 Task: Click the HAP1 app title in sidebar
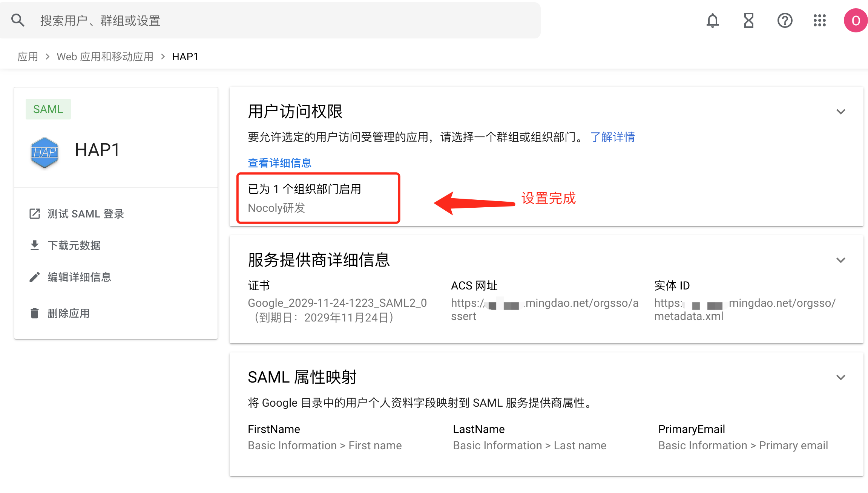point(97,150)
